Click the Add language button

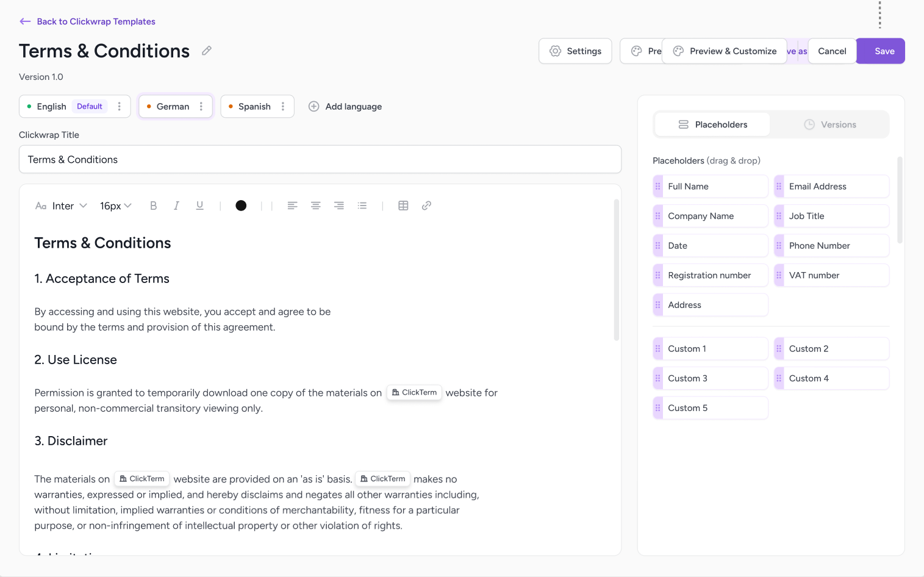[345, 106]
